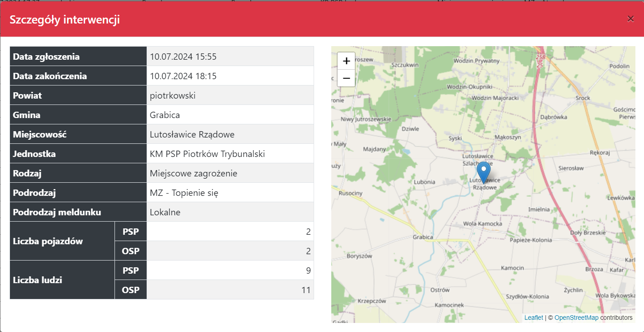This screenshot has width=644, height=332.
Task: Click the Grabica town label on map
Action: point(423,237)
